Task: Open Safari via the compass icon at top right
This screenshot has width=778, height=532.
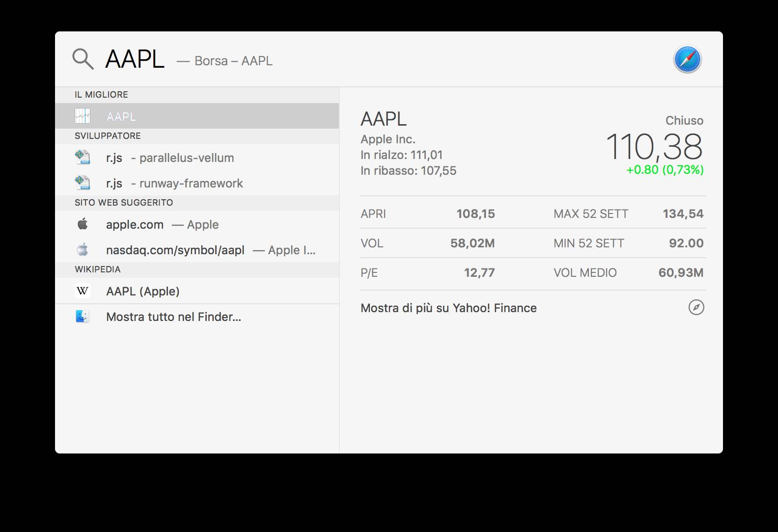Action: point(687,59)
